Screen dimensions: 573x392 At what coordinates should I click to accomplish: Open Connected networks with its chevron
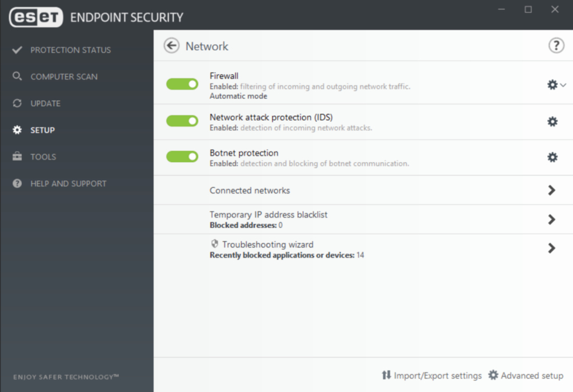[552, 190]
